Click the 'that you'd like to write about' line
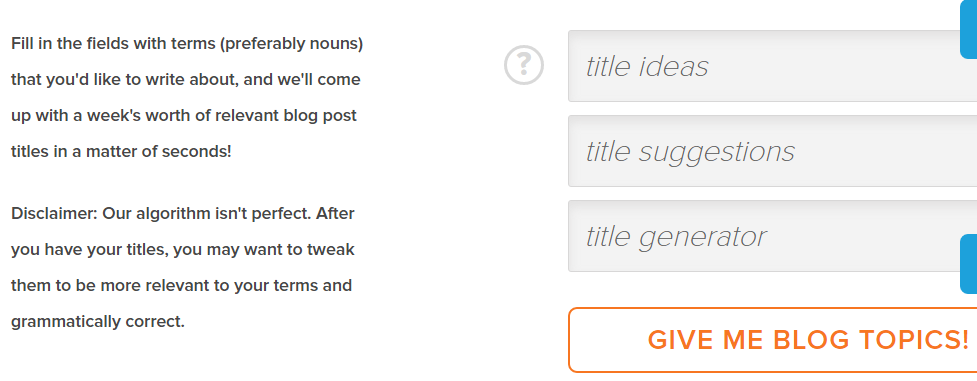The image size is (977, 381). click(x=186, y=80)
